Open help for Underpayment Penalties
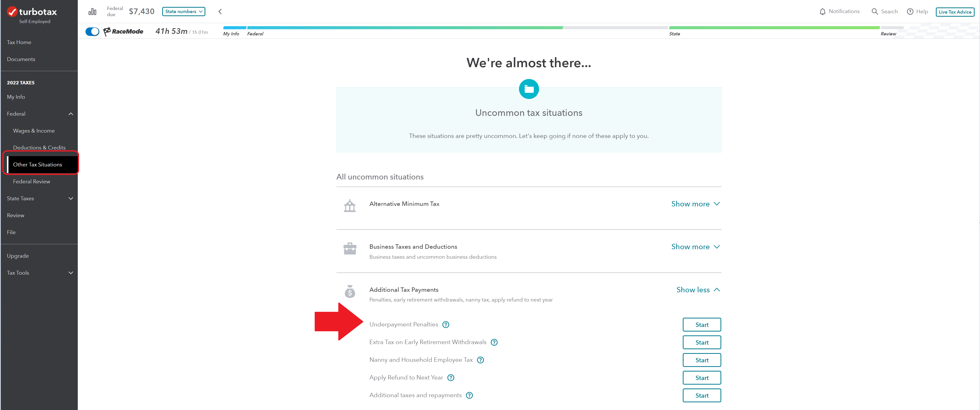This screenshot has height=410, width=980. click(x=446, y=325)
